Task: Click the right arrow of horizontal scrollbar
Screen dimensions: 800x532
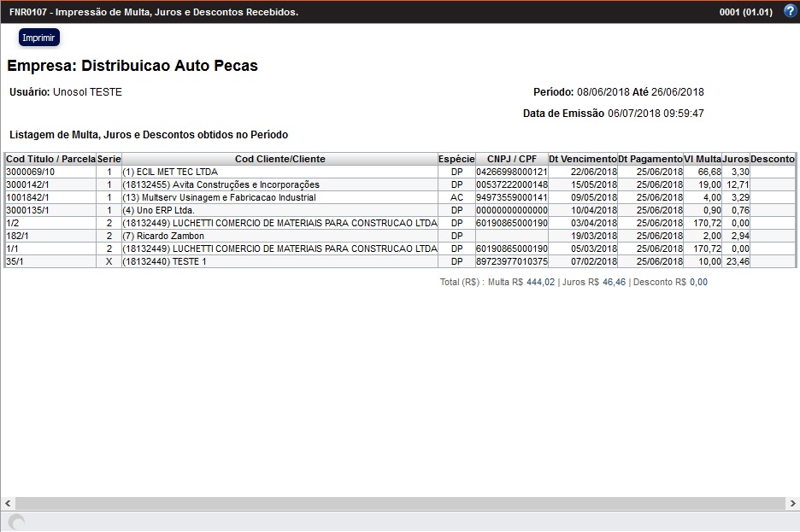Action: [791, 503]
